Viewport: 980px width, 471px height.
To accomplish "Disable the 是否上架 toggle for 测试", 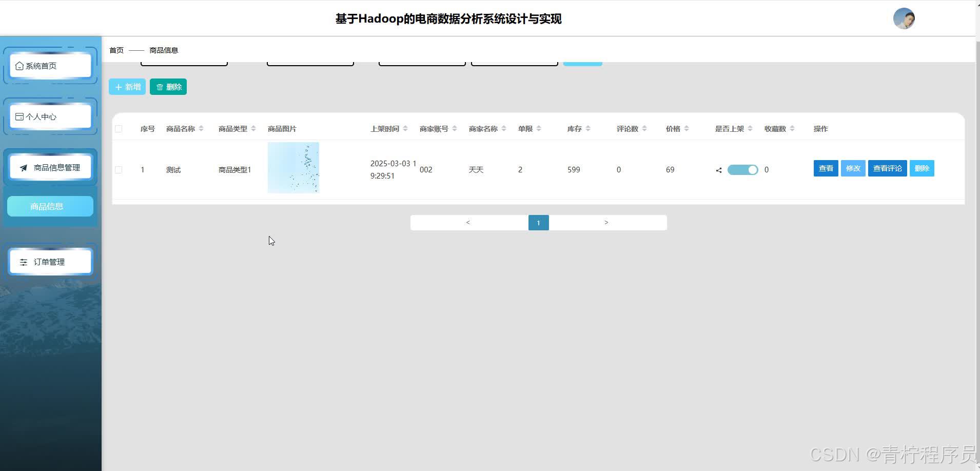I will click(743, 169).
